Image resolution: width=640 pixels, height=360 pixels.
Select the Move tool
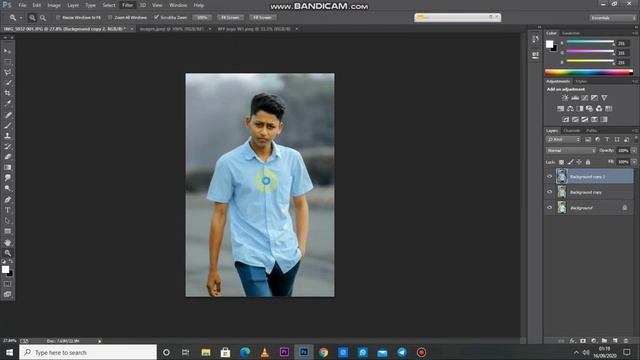click(7, 51)
